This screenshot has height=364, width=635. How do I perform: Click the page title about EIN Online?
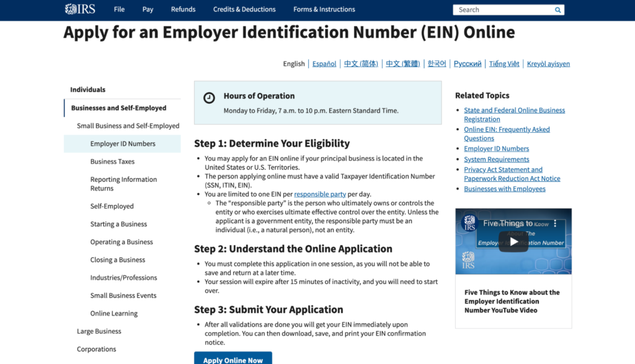(x=289, y=32)
